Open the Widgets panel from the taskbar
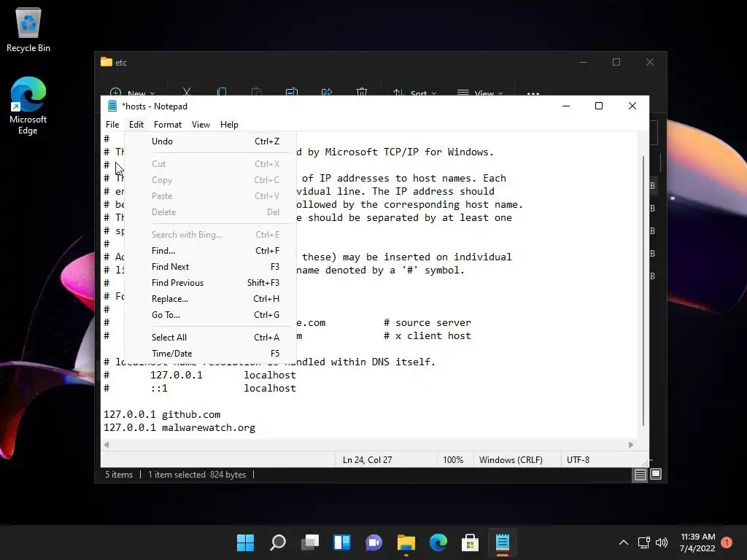This screenshot has height=560, width=747. tap(342, 542)
